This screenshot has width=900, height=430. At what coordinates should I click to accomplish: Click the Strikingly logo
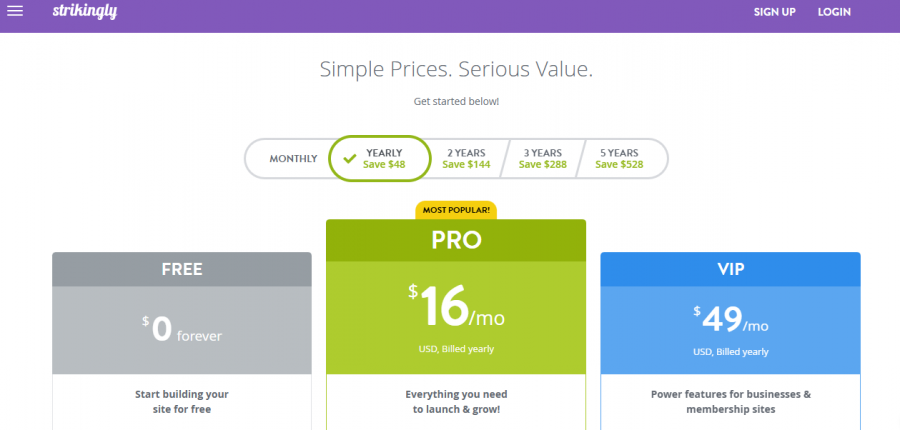click(86, 11)
